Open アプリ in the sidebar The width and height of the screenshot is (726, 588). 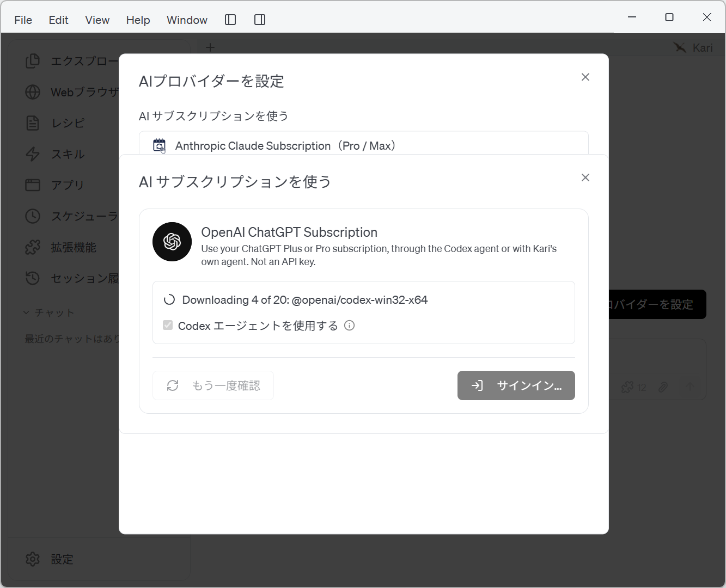click(68, 185)
